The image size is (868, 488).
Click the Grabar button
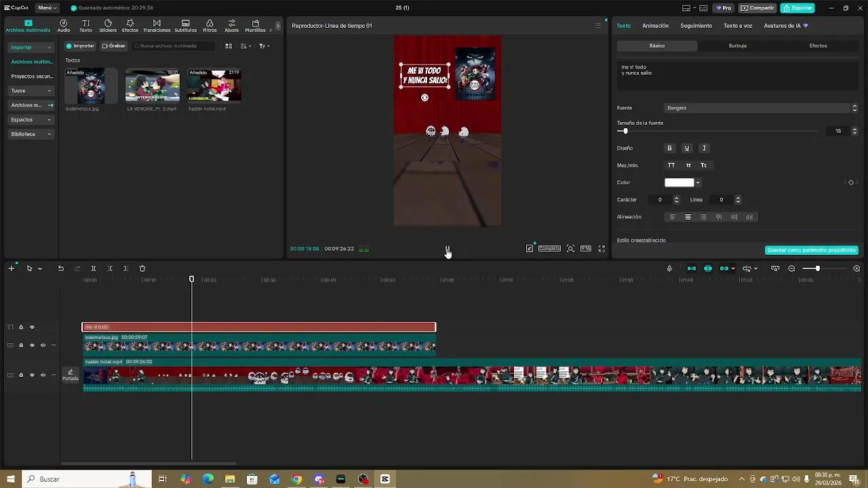[114, 46]
